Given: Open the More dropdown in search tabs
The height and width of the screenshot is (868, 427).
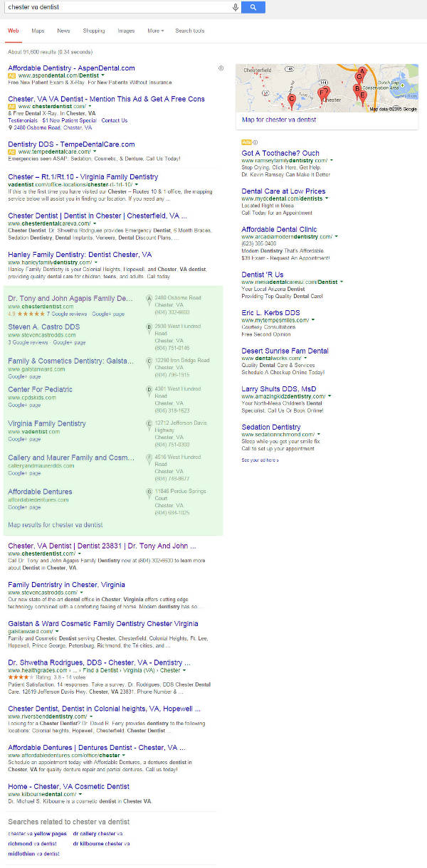Looking at the screenshot, I should pos(155,31).
